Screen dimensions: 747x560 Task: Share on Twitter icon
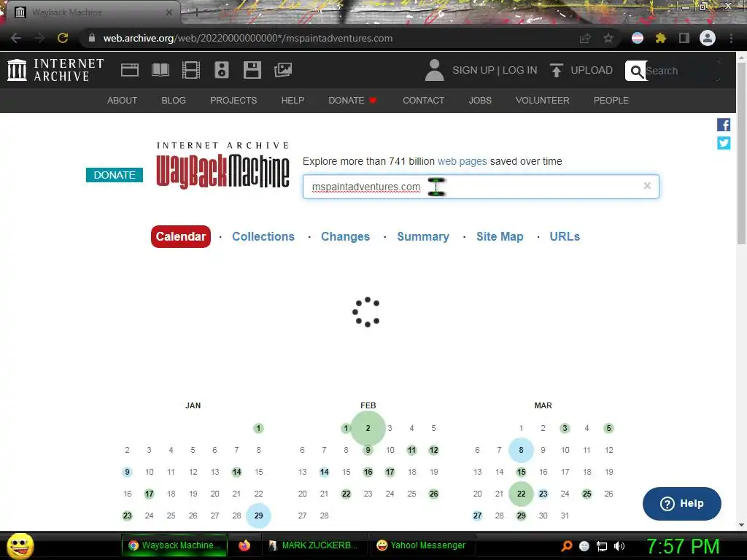(x=724, y=143)
